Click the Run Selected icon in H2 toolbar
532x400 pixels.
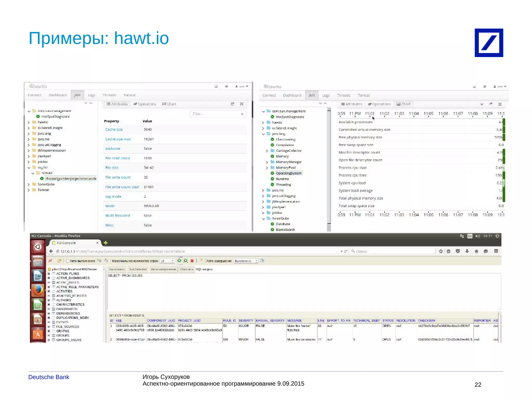tap(185, 261)
